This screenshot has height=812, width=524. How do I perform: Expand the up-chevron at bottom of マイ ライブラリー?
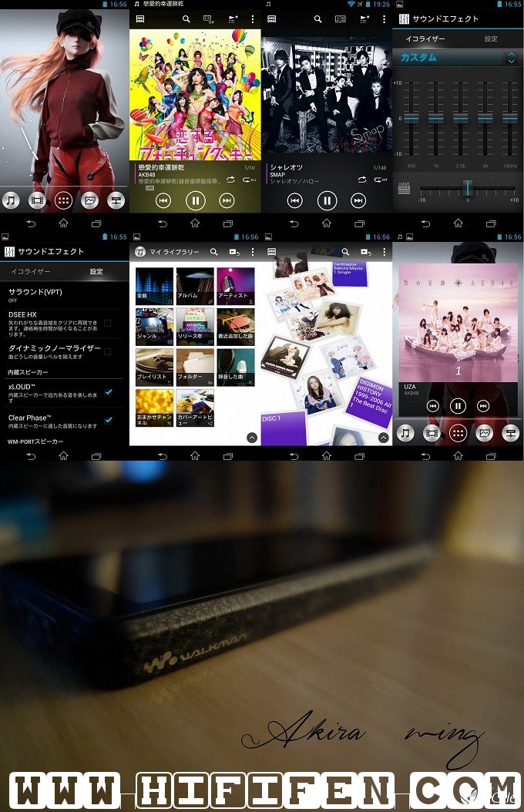click(252, 438)
